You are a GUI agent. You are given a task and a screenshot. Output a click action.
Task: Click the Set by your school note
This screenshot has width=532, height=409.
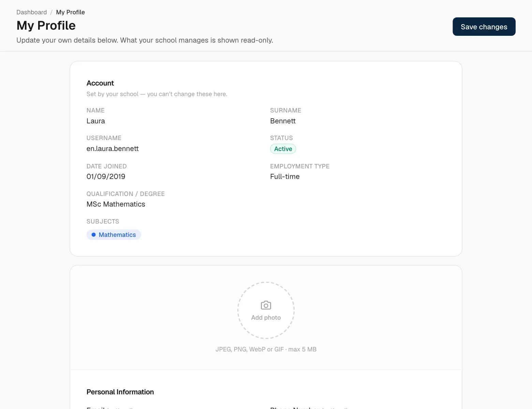click(157, 94)
